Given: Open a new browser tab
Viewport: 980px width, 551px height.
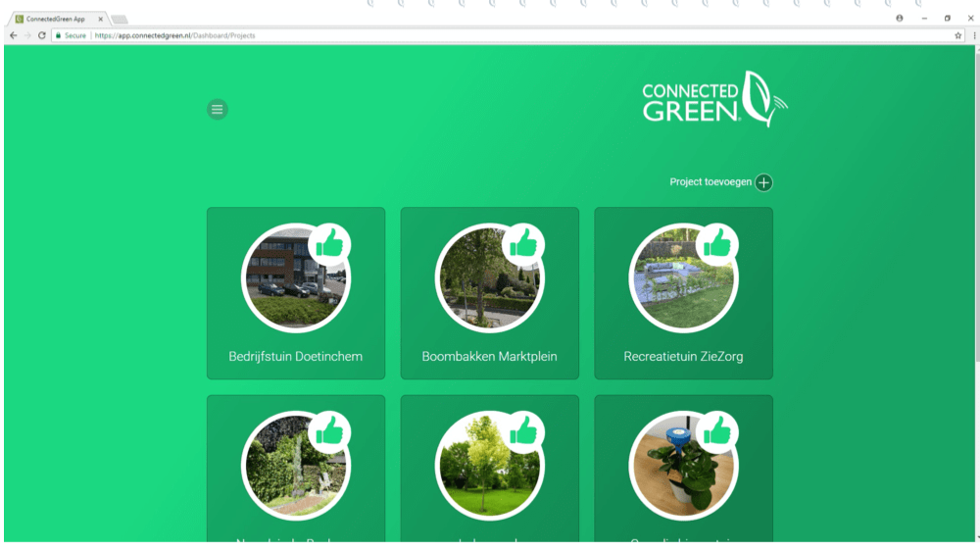Looking at the screenshot, I should point(120,20).
